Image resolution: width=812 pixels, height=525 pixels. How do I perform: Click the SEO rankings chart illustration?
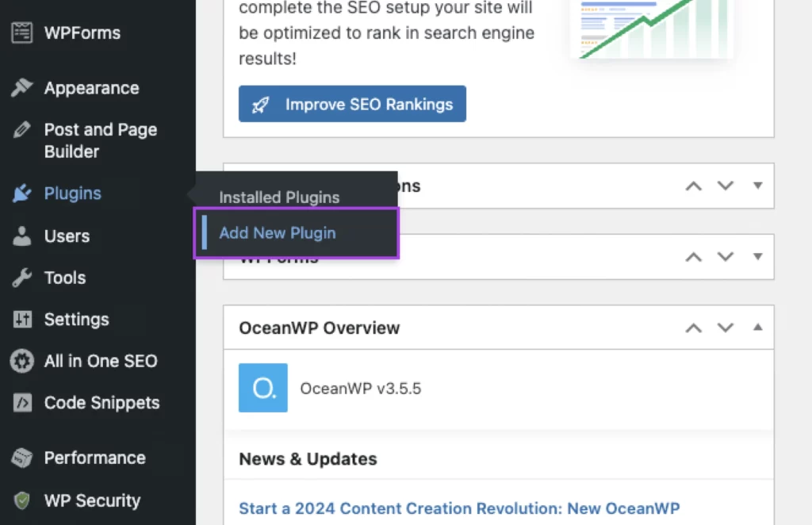coord(653,29)
